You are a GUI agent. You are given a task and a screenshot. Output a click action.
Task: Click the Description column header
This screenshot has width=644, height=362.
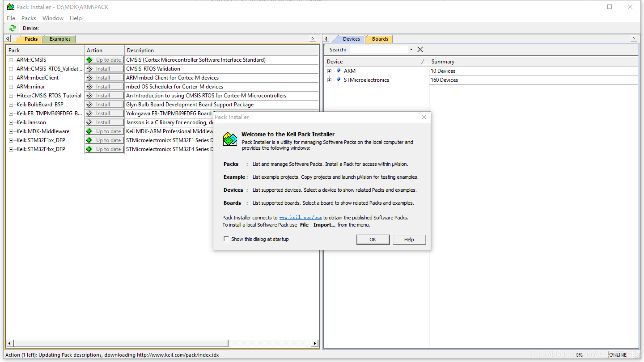[221, 51]
